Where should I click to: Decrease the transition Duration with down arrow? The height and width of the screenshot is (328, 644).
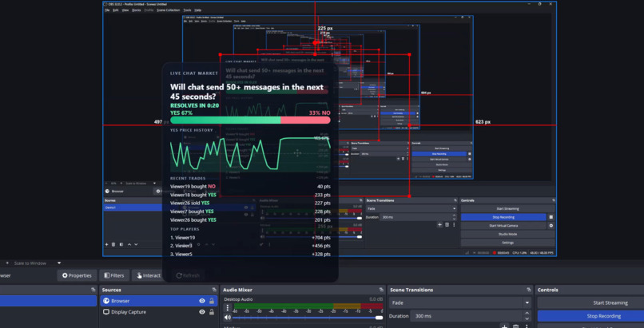[527, 318]
